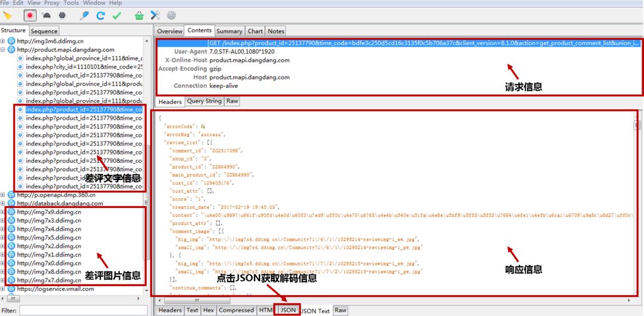Select the img7x7.ddimg.cn host entry
Viewport: 644px width, 316px height.
[49, 280]
